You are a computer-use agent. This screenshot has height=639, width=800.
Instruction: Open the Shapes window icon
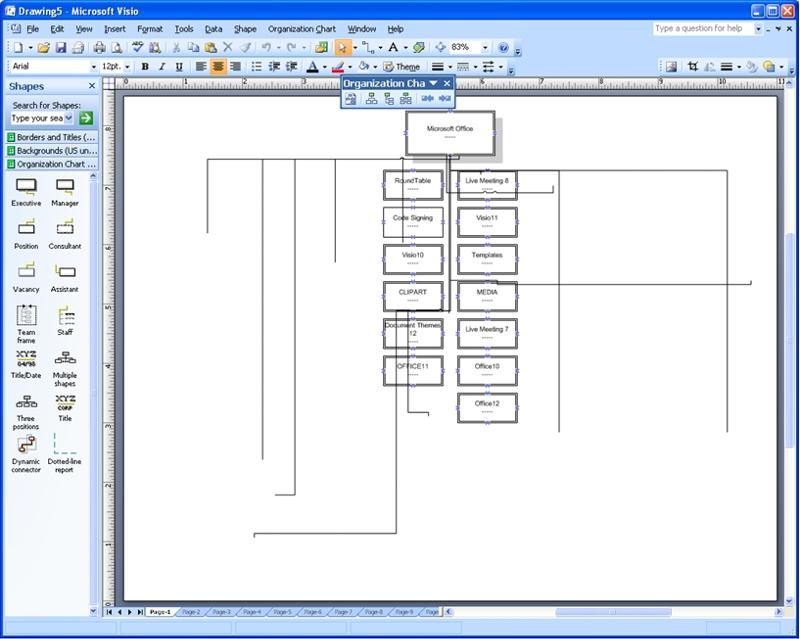coord(321,47)
